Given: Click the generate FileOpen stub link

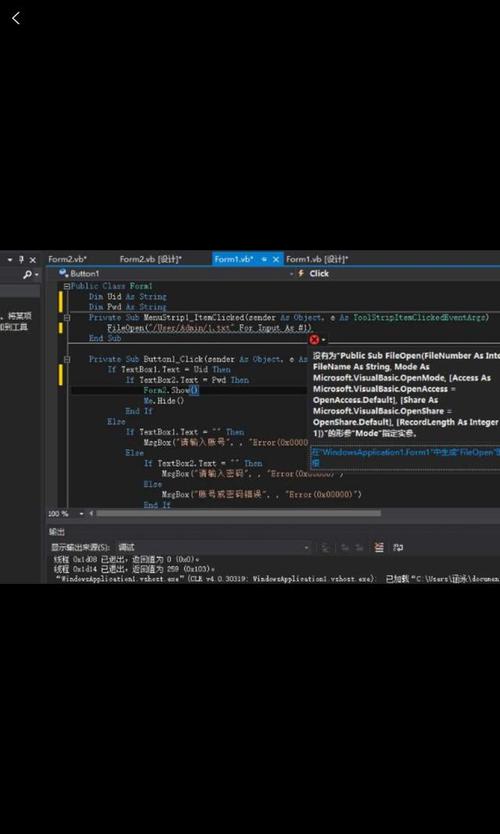Looking at the screenshot, I should 405,457.
